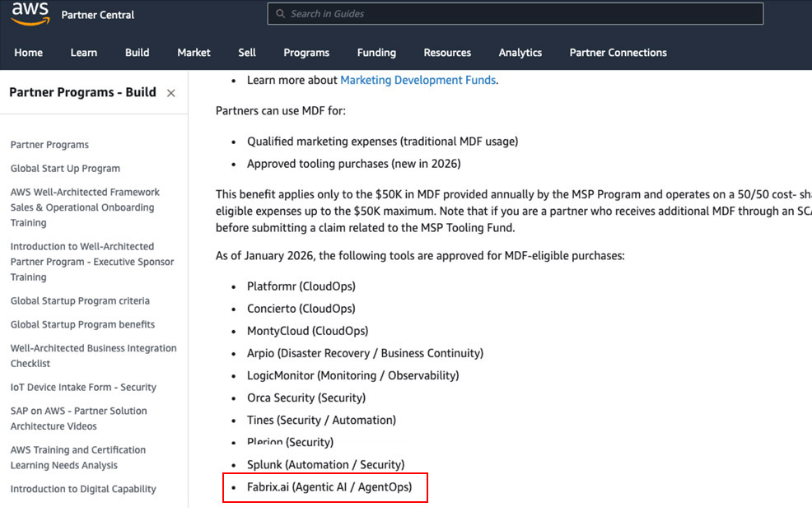
Task: Click 'Splunk (Automation / Security)' item
Action: pos(326,464)
